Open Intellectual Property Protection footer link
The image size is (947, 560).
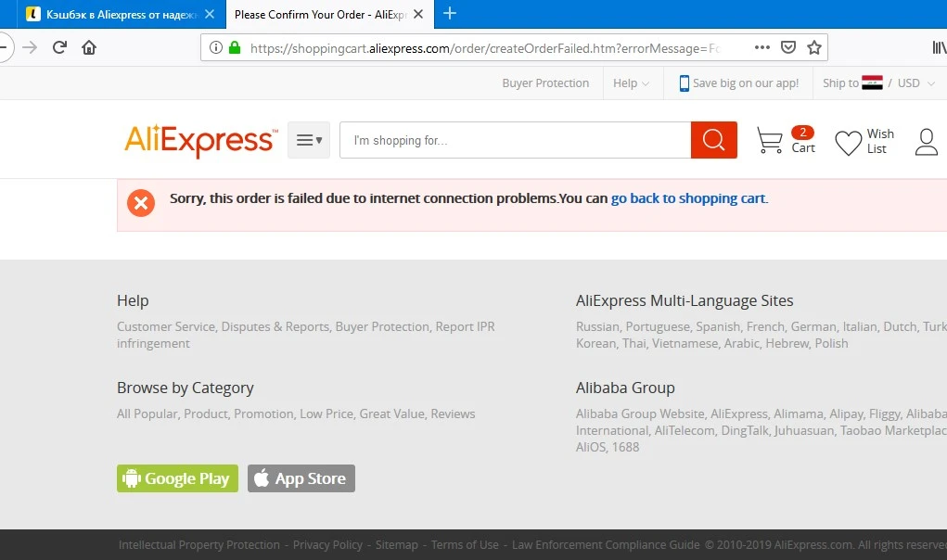[x=199, y=545]
